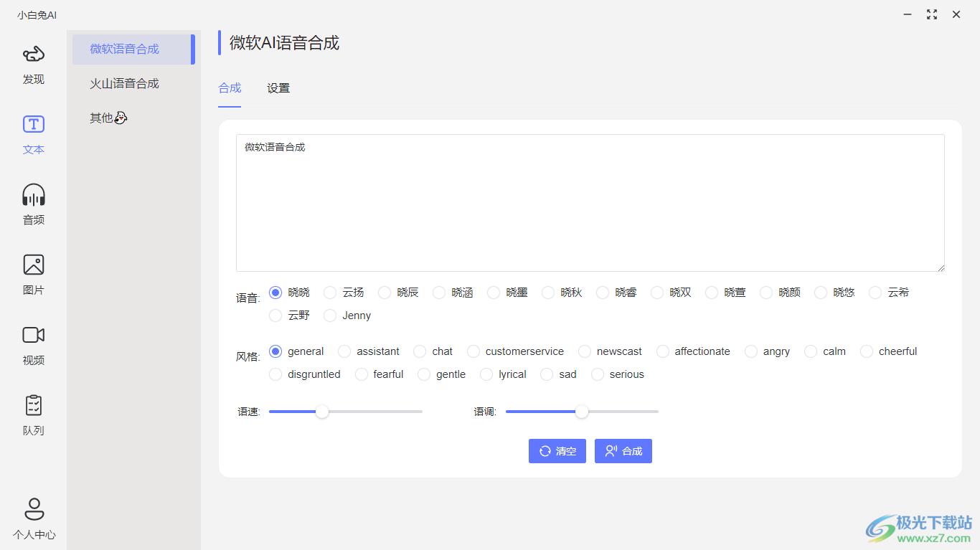Open the 队列 queue clipboard icon

(x=34, y=405)
